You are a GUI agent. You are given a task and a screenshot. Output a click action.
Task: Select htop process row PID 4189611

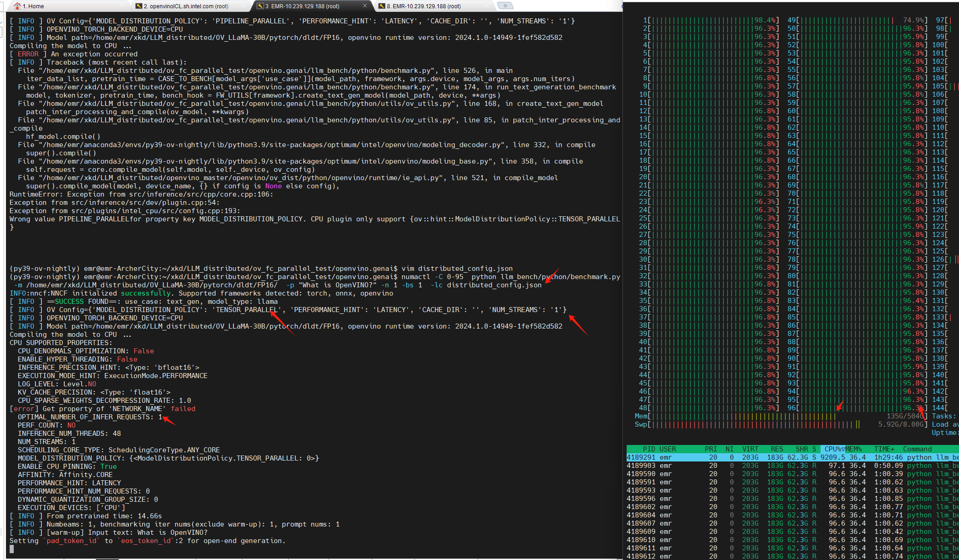[x=793, y=548]
